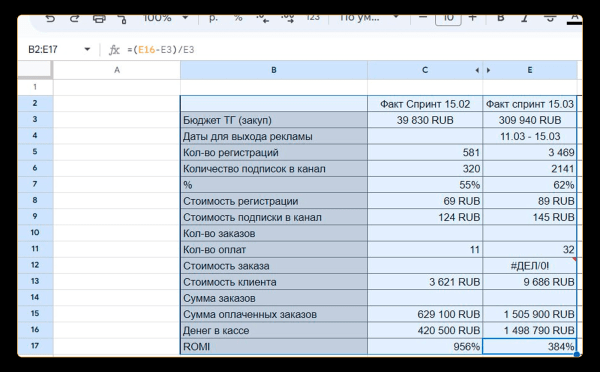
Task: Select the cell with 9 686 RUB
Action: pos(530,282)
